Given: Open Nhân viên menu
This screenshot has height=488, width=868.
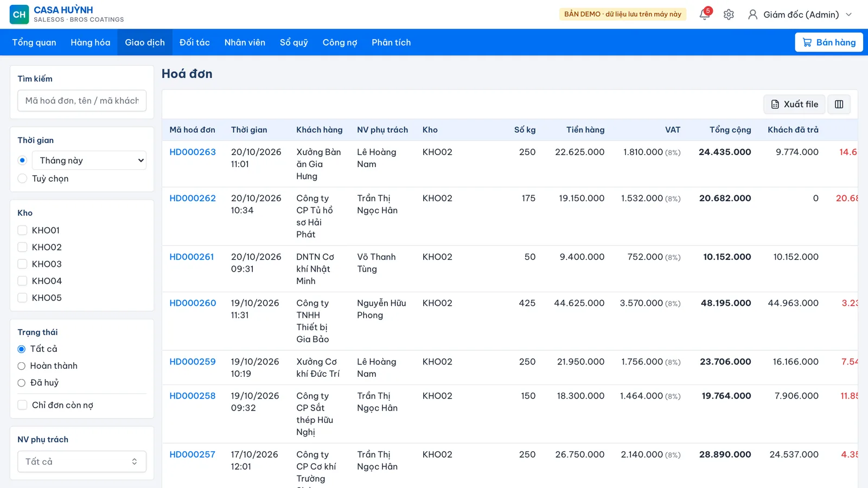Looking at the screenshot, I should click(245, 42).
